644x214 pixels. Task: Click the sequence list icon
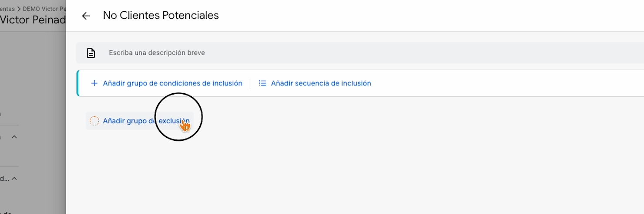[262, 83]
